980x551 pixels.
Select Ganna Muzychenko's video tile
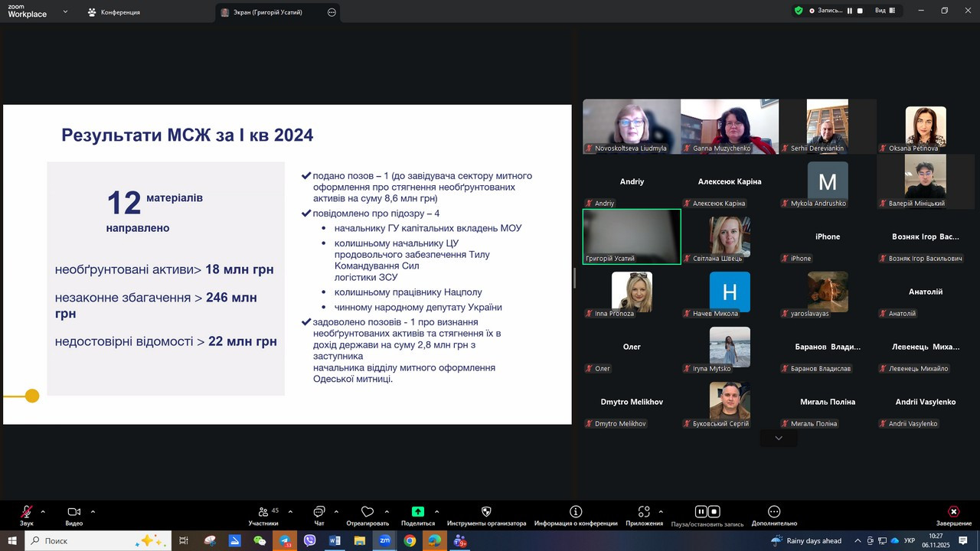730,126
